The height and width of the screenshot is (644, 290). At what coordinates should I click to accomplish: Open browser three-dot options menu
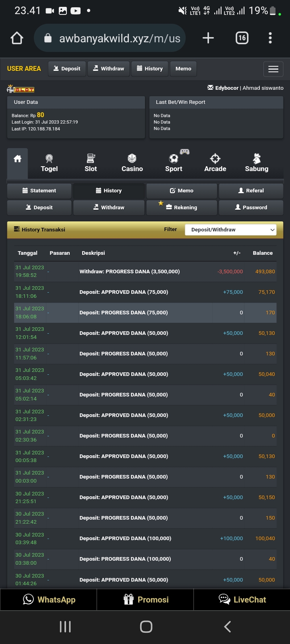coord(270,38)
